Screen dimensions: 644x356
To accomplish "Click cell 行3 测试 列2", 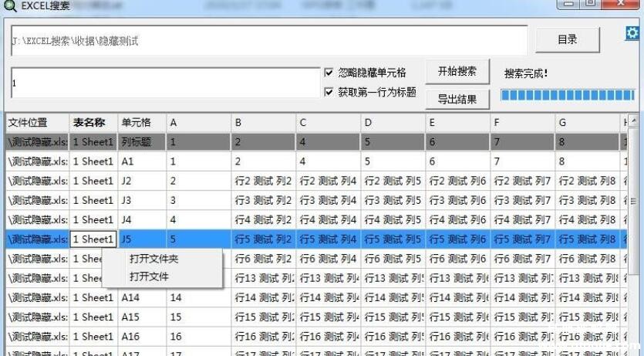I will coord(264,200).
